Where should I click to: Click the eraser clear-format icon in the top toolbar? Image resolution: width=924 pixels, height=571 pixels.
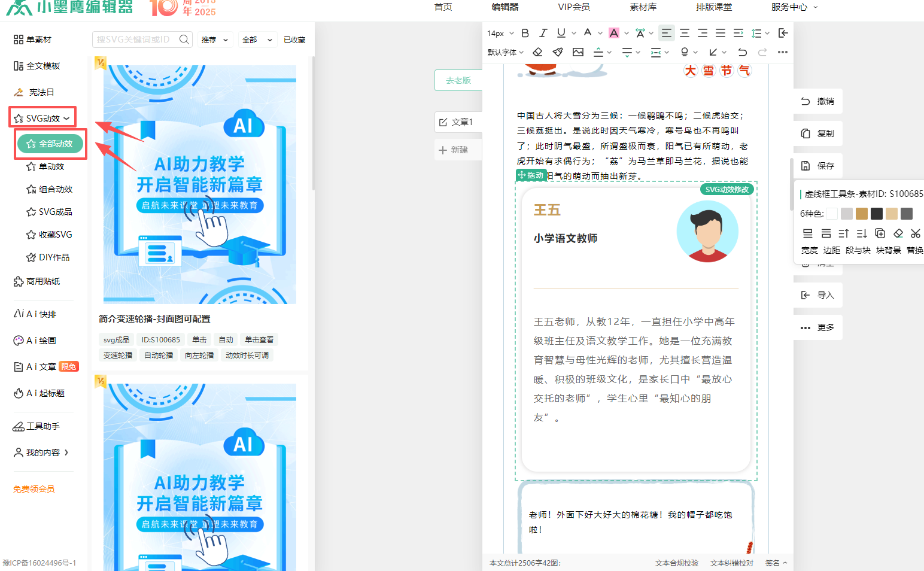click(537, 52)
